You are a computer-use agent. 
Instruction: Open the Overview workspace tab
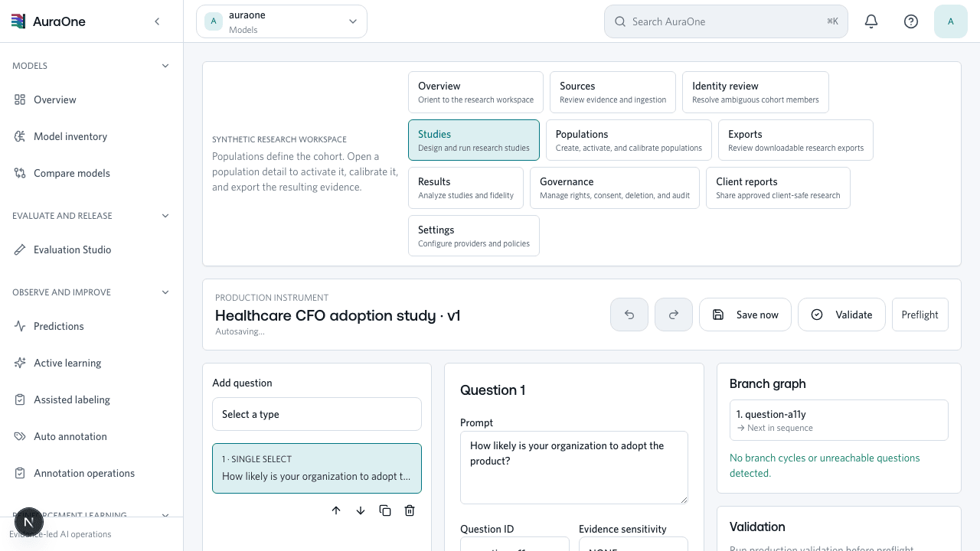(x=475, y=92)
